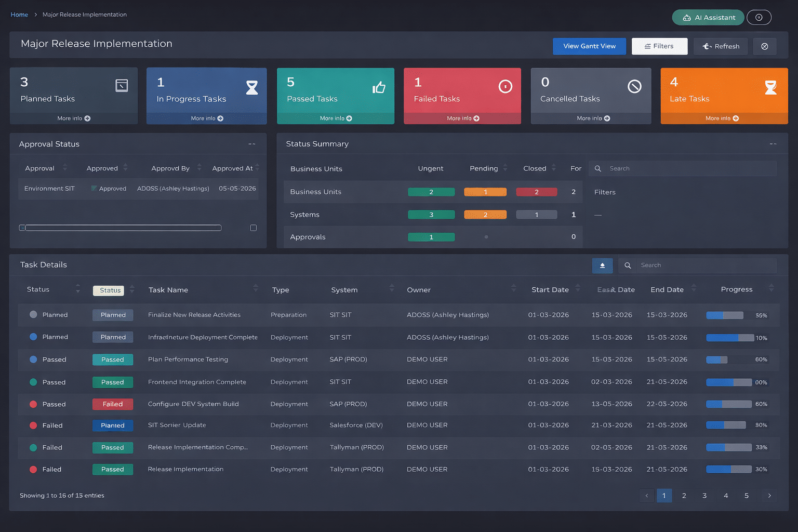Open the View Gantt View button
This screenshot has width=798, height=532.
click(x=589, y=46)
